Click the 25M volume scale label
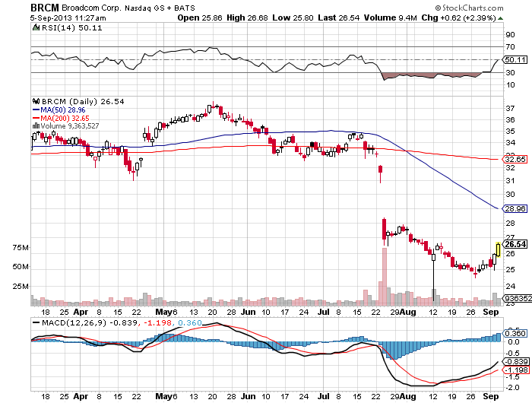This screenshot has height=403, width=532. coord(21,286)
